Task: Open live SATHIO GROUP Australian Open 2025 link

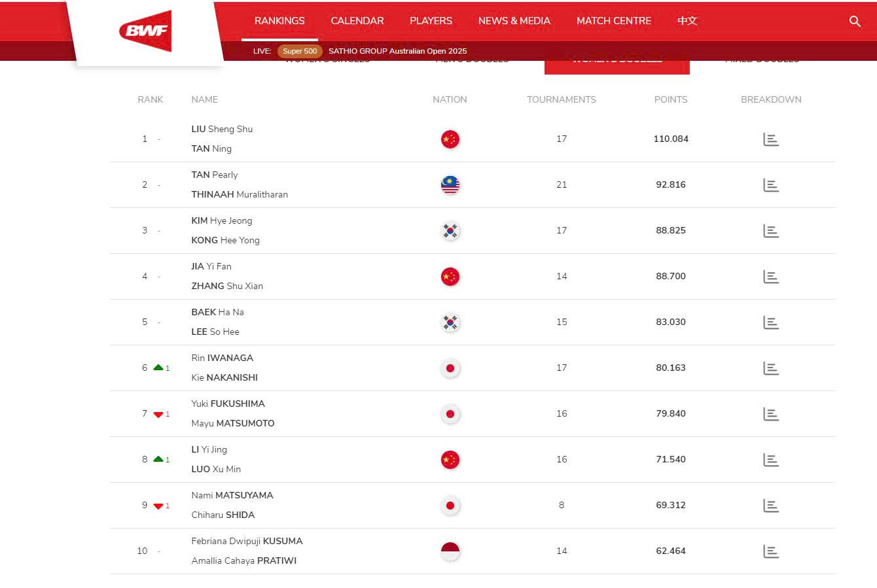Action: click(x=397, y=51)
